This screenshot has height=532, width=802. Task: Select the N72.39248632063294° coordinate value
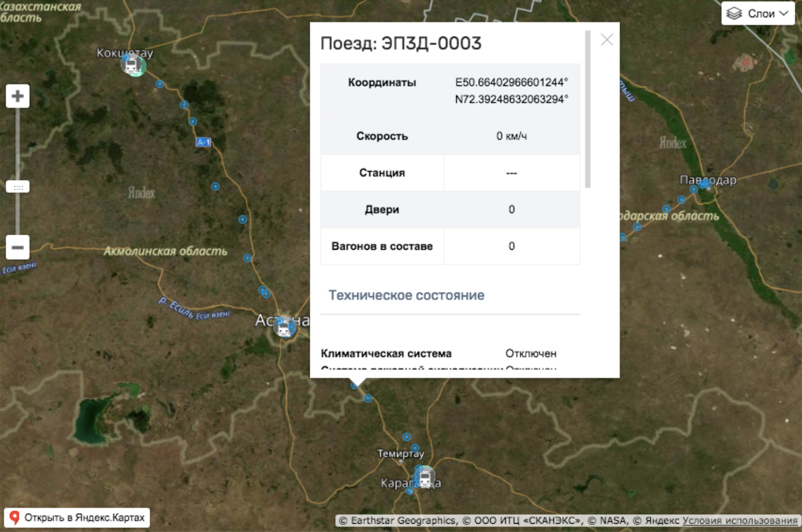pyautogui.click(x=512, y=99)
